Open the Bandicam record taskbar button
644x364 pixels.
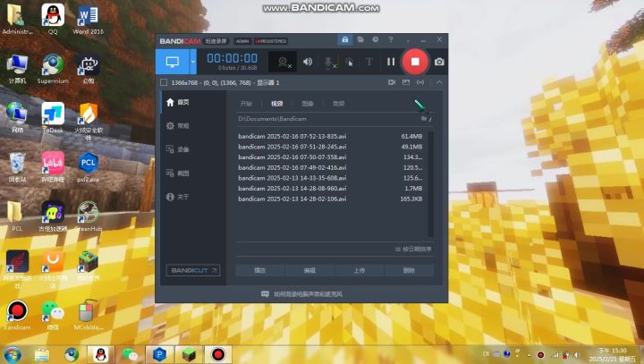(218, 354)
